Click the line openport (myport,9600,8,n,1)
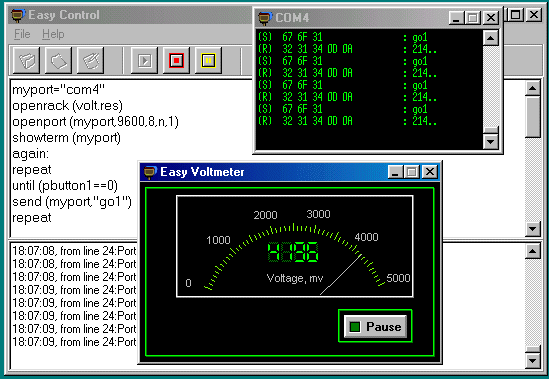The image size is (549, 379). pyautogui.click(x=95, y=122)
